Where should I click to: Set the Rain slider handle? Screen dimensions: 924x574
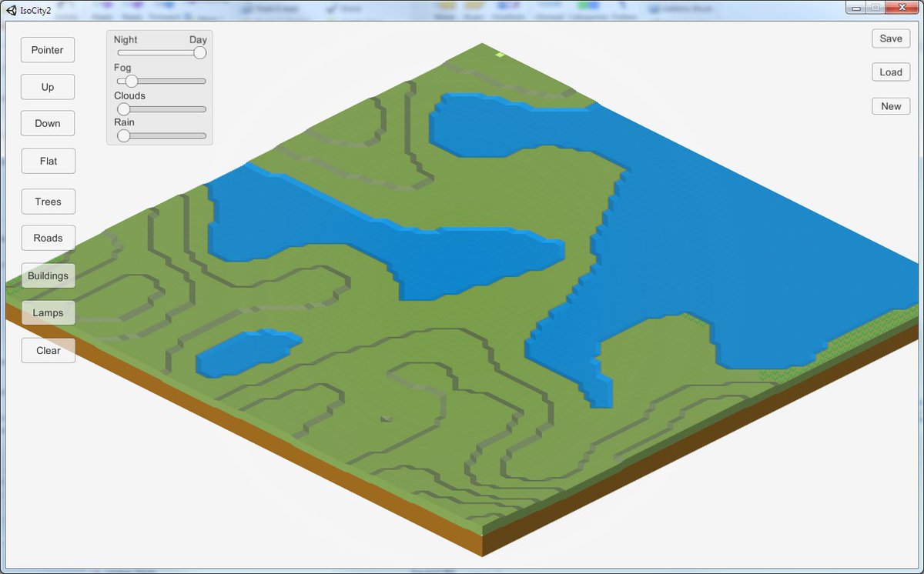pos(123,135)
